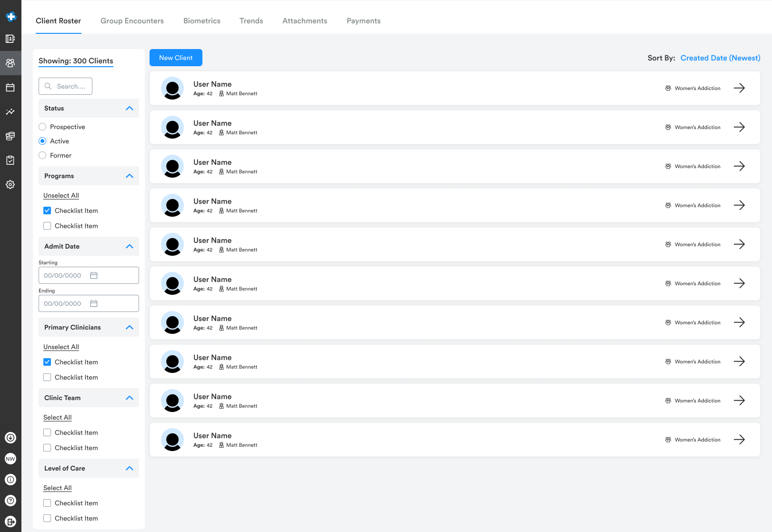Open the Sort By Created Date dropdown
Screen dimensions: 772x532
(x=720, y=58)
